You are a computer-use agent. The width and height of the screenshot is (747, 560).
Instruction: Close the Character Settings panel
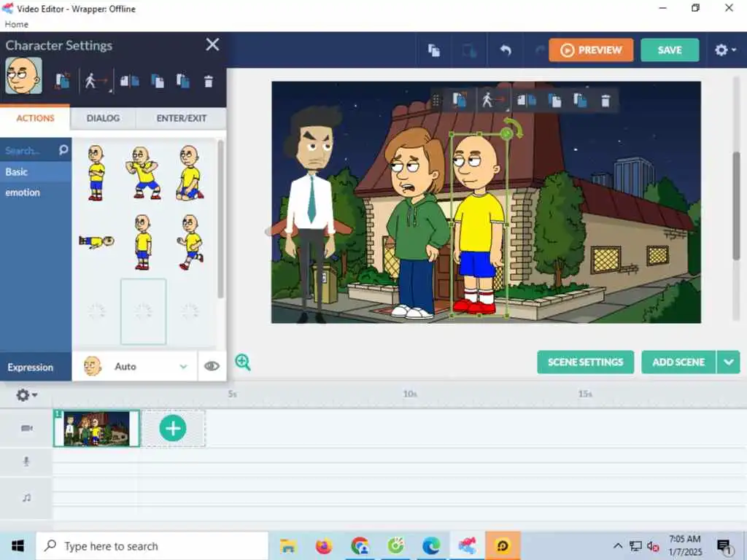pyautogui.click(x=212, y=44)
